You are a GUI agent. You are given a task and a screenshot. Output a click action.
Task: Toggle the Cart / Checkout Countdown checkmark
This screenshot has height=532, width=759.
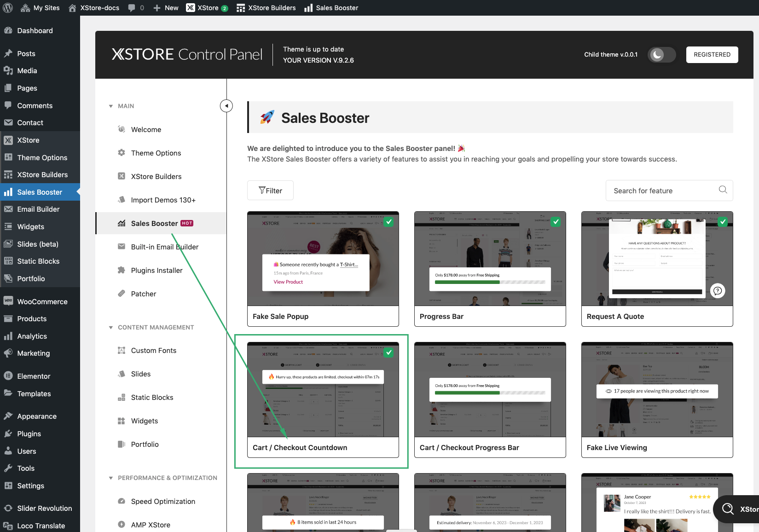[389, 353]
